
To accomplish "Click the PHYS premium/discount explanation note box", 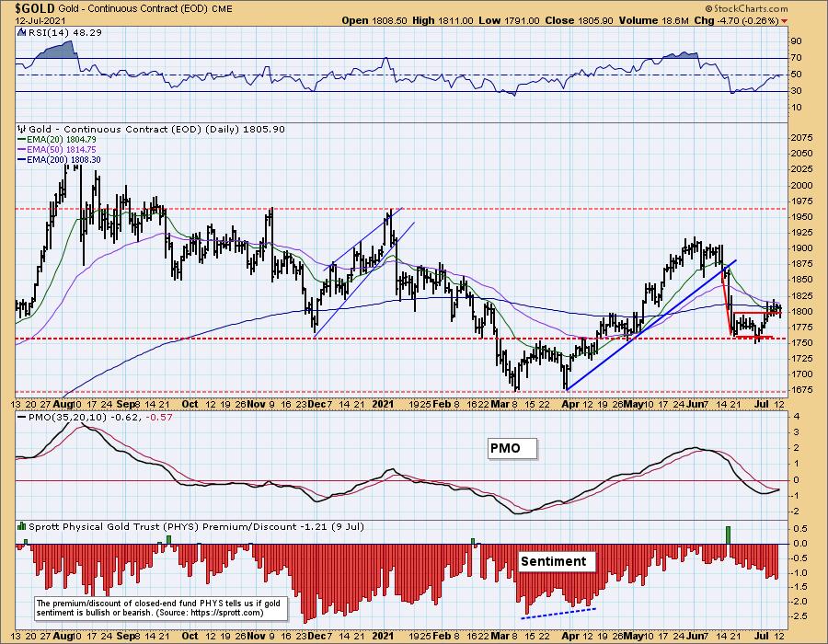I will tap(160, 608).
